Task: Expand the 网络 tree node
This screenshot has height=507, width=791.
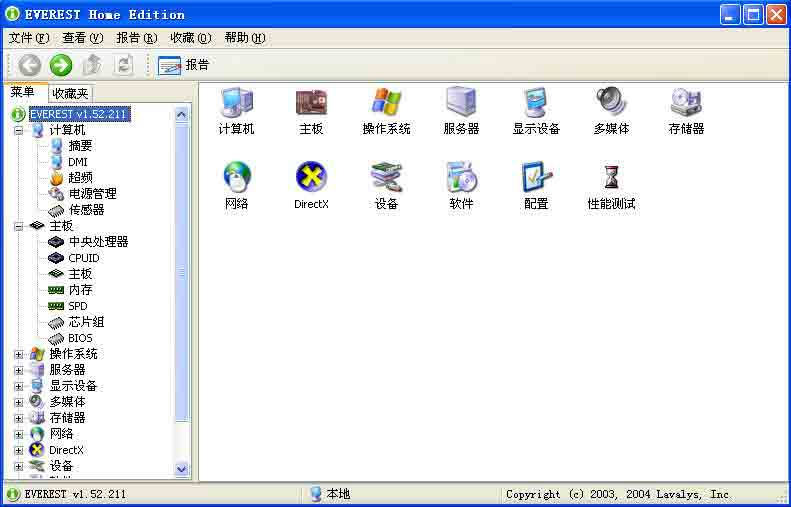Action: tap(19, 435)
